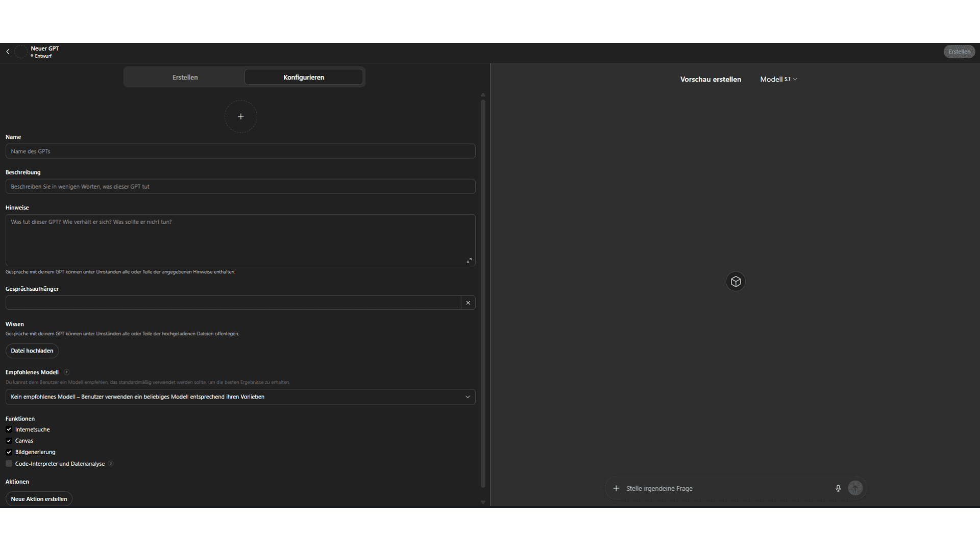Click the Aktionen section label

point(17,482)
